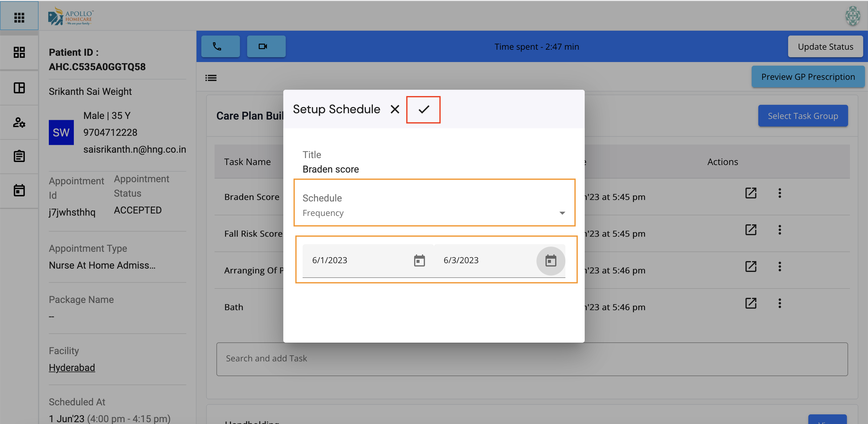Open clipboard notes icon in sidebar
Image resolution: width=868 pixels, height=424 pixels.
[19, 156]
